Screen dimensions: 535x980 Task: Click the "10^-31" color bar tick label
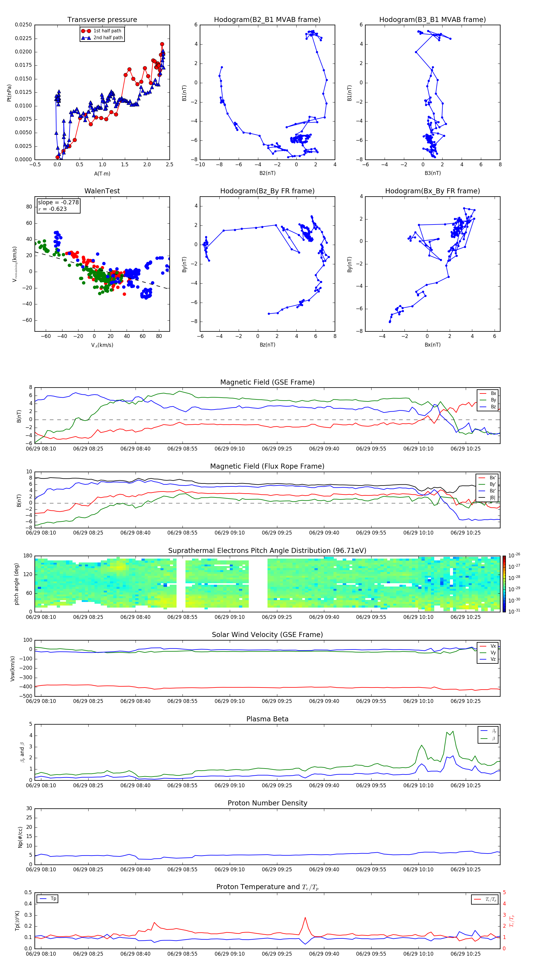[x=514, y=611]
